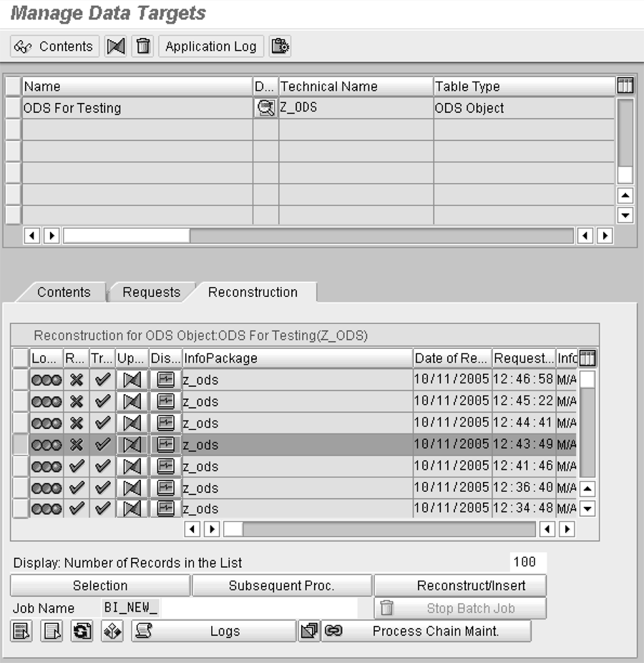This screenshot has height=663, width=644.
Task: Click the data targets vertical scrollbar thumb
Action: (x=625, y=175)
